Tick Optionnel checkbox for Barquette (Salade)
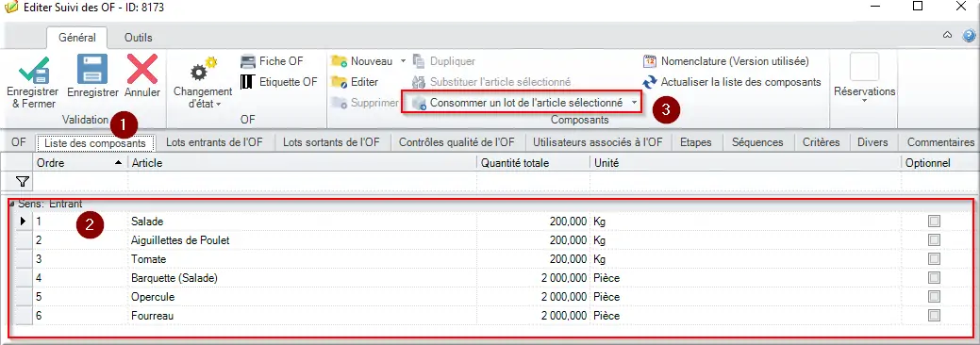This screenshot has height=345, width=980. point(935,277)
